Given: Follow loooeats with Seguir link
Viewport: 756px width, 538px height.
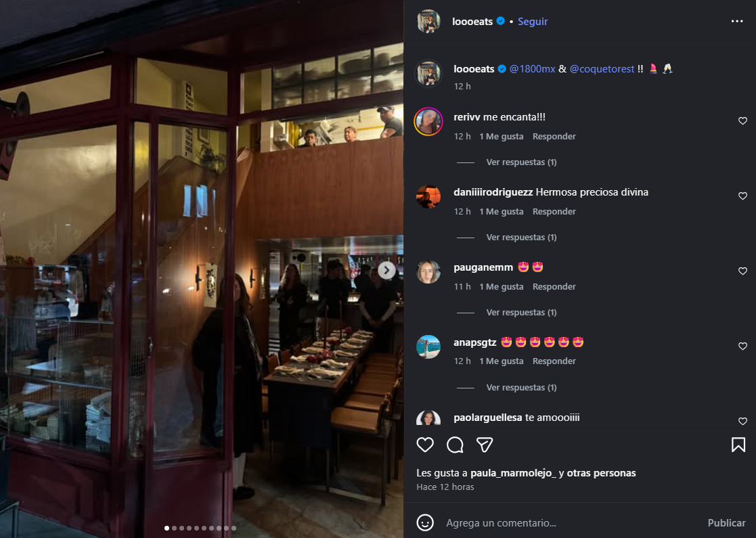Looking at the screenshot, I should pos(532,21).
